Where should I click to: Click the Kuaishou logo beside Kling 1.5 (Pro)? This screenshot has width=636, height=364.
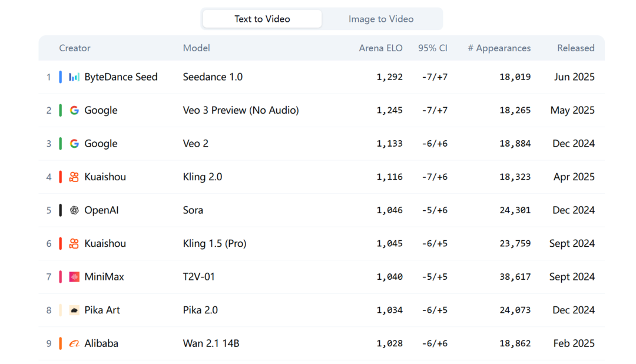tap(74, 244)
